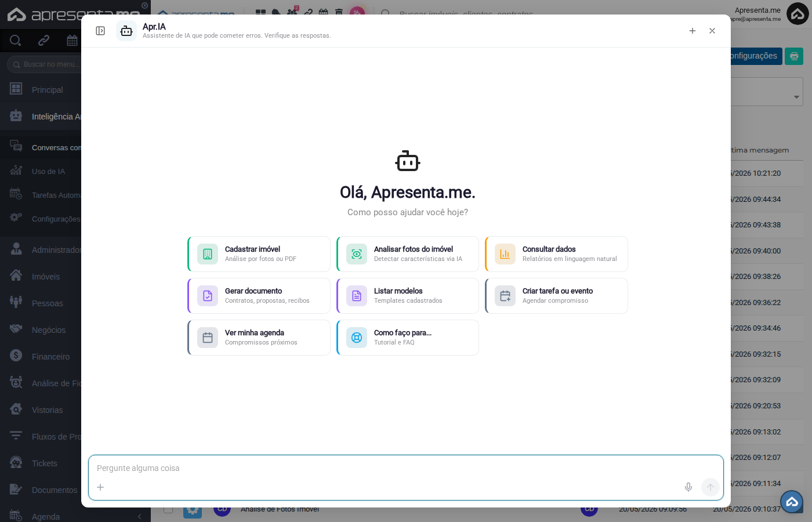Collapse the sidebar with chevron arrow
Viewport: 812px width, 522px height.
point(139,516)
